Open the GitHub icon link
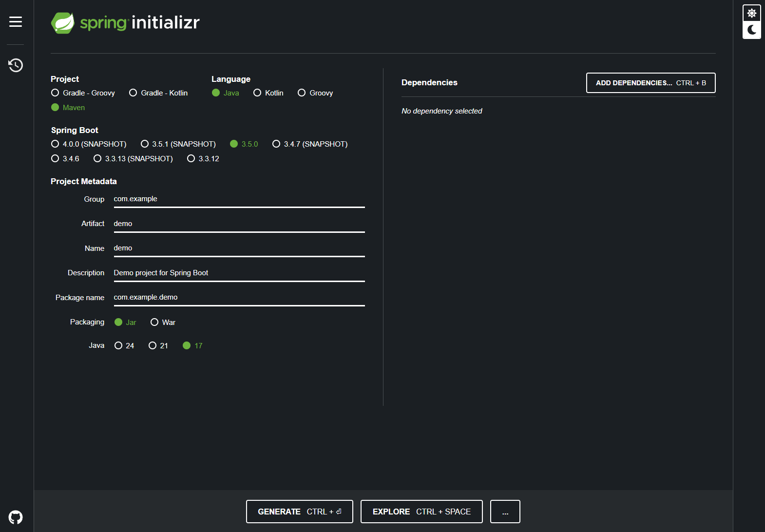Image resolution: width=765 pixels, height=532 pixels. 16,517
